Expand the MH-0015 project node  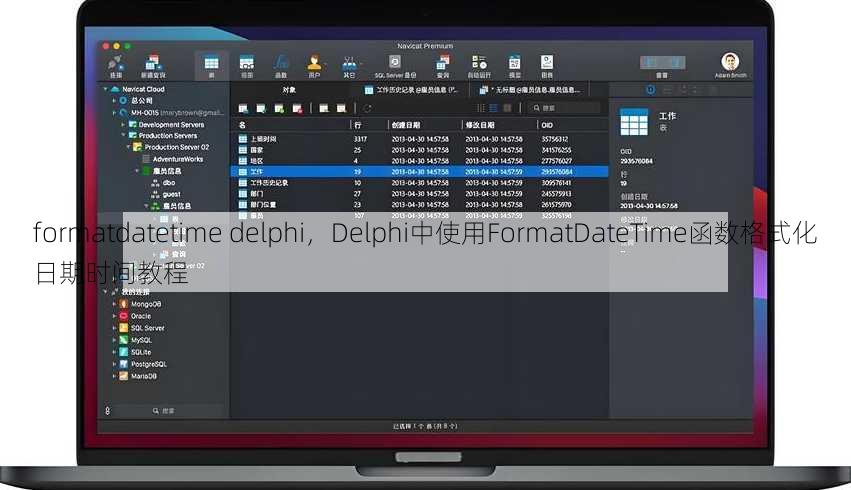(114, 113)
